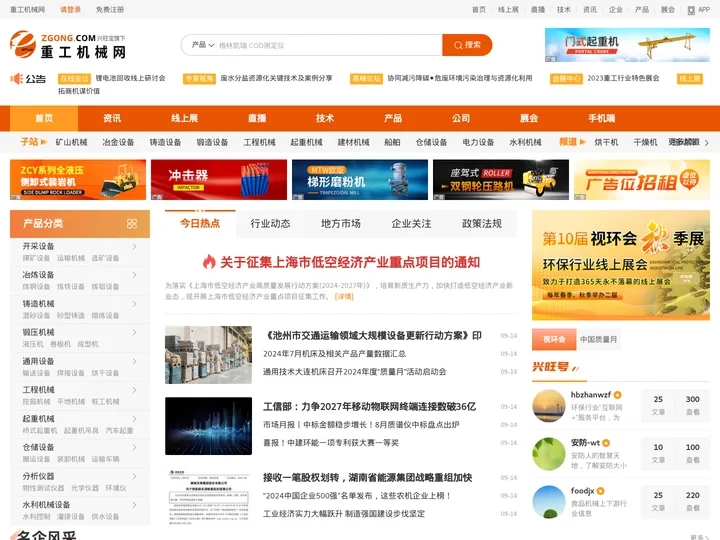Open the blue city data news thumbnail
The width and height of the screenshot is (720, 540).
[208, 426]
